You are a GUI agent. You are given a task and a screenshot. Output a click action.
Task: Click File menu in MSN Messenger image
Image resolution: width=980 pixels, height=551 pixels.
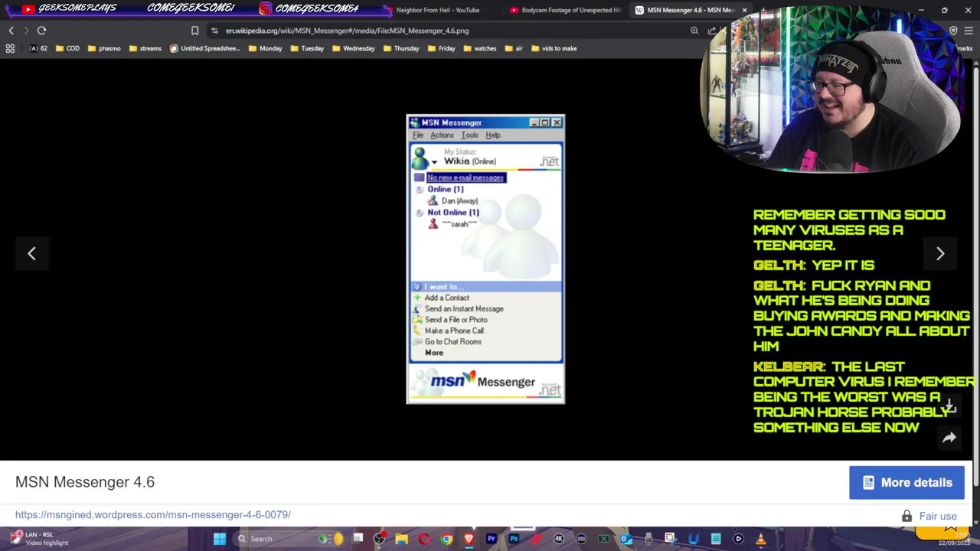pyautogui.click(x=418, y=135)
